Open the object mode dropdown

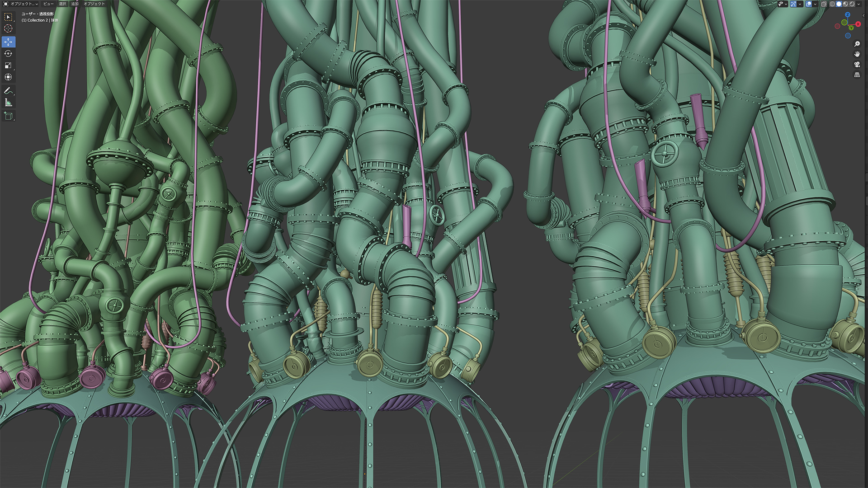(21, 4)
